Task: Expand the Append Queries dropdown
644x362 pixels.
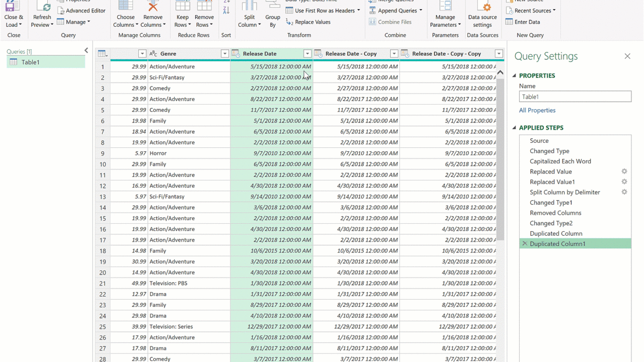Action: click(421, 11)
